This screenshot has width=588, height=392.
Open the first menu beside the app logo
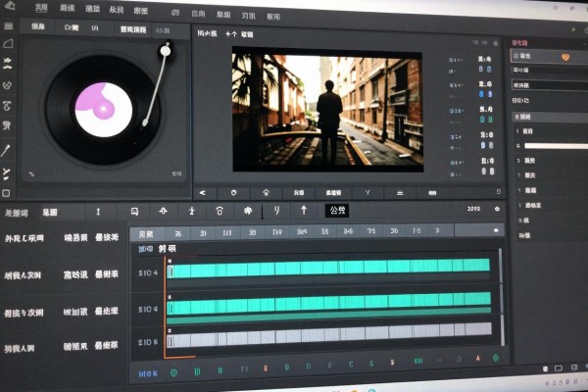pyautogui.click(x=41, y=7)
